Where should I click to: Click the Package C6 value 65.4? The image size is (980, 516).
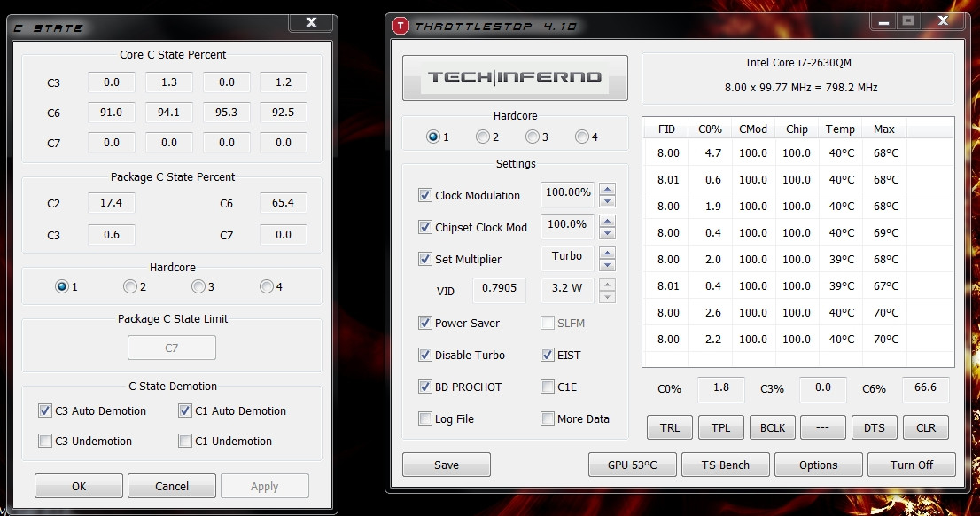click(284, 203)
